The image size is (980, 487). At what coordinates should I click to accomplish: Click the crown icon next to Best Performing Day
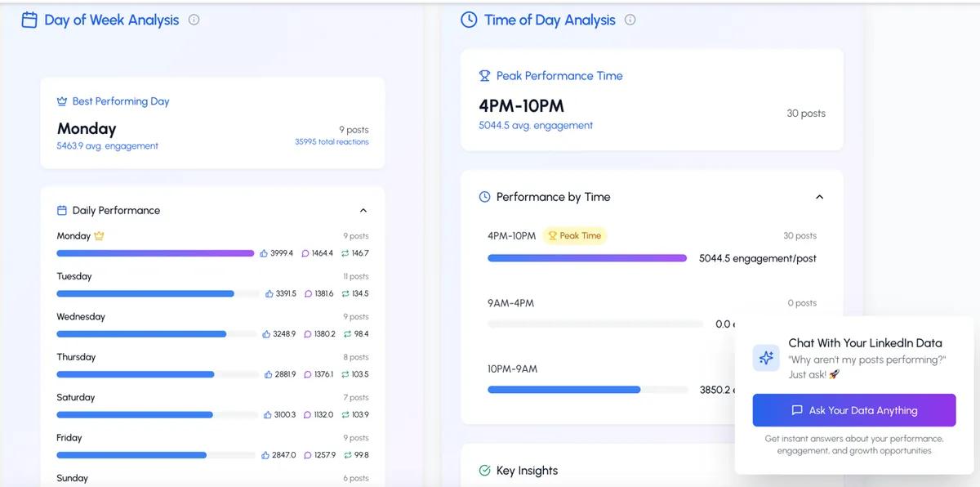(x=61, y=101)
